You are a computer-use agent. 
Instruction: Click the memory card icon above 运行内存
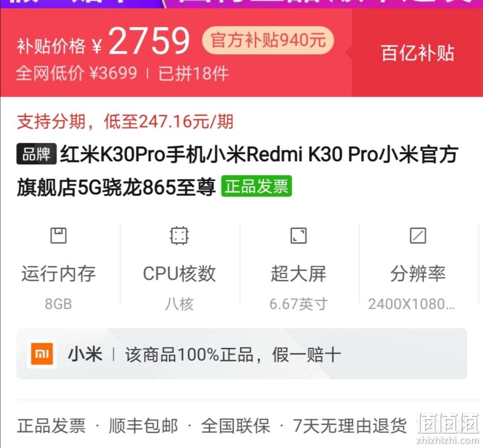(x=58, y=235)
